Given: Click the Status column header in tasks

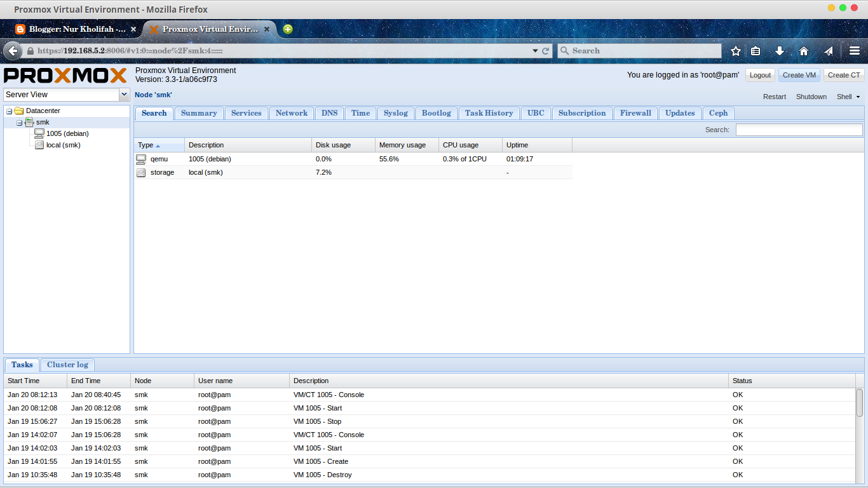Looking at the screenshot, I should tap(792, 381).
